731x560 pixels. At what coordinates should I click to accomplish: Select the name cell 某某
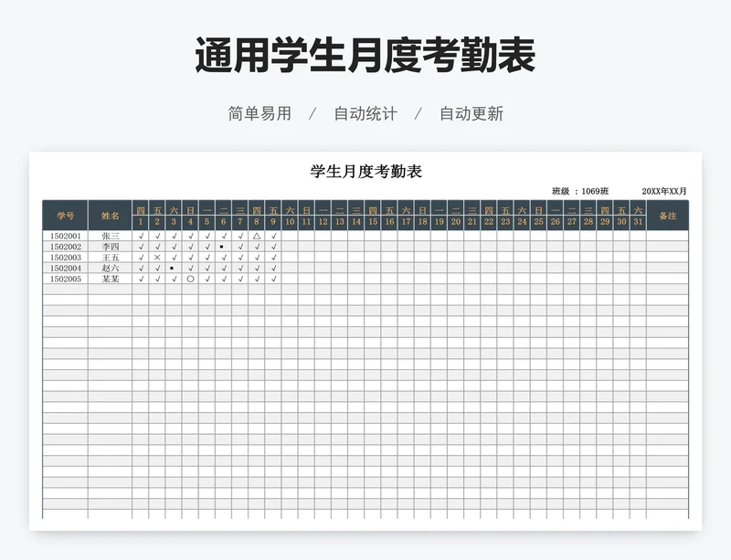(x=110, y=279)
